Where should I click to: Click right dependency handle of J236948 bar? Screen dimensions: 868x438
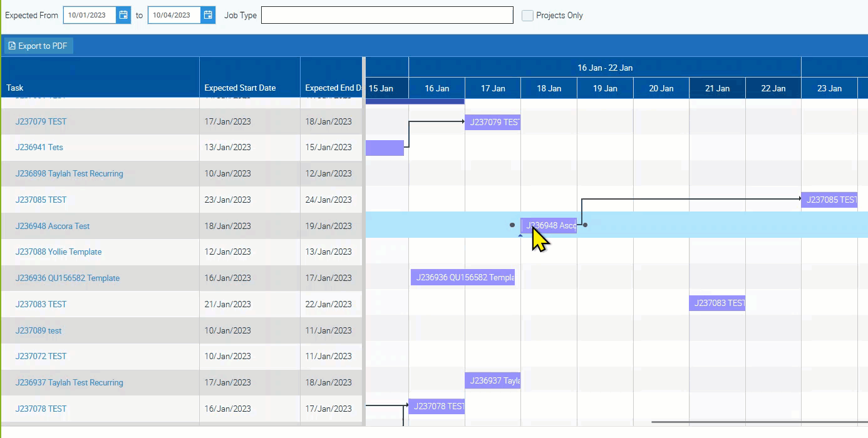[x=586, y=225]
